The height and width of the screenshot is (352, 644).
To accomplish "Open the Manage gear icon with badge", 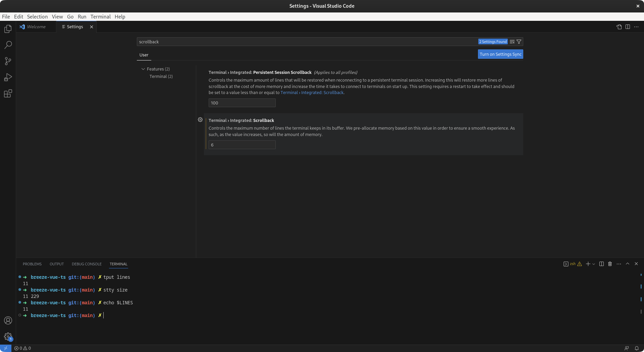I will [8, 337].
